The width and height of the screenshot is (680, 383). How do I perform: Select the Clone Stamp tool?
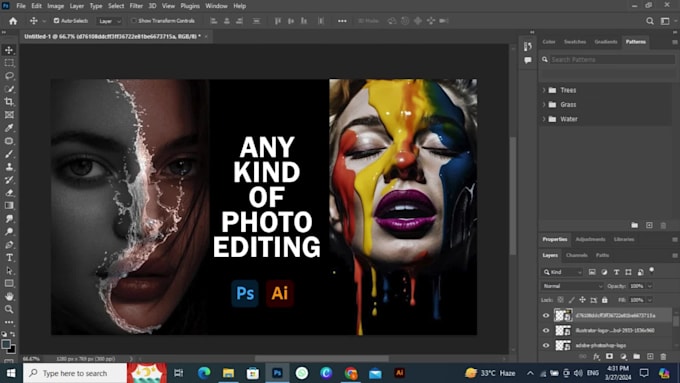(9, 167)
